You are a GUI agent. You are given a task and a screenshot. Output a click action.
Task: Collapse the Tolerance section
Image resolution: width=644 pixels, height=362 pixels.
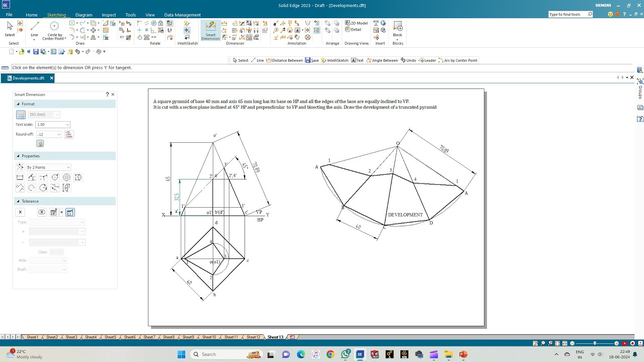click(x=19, y=201)
